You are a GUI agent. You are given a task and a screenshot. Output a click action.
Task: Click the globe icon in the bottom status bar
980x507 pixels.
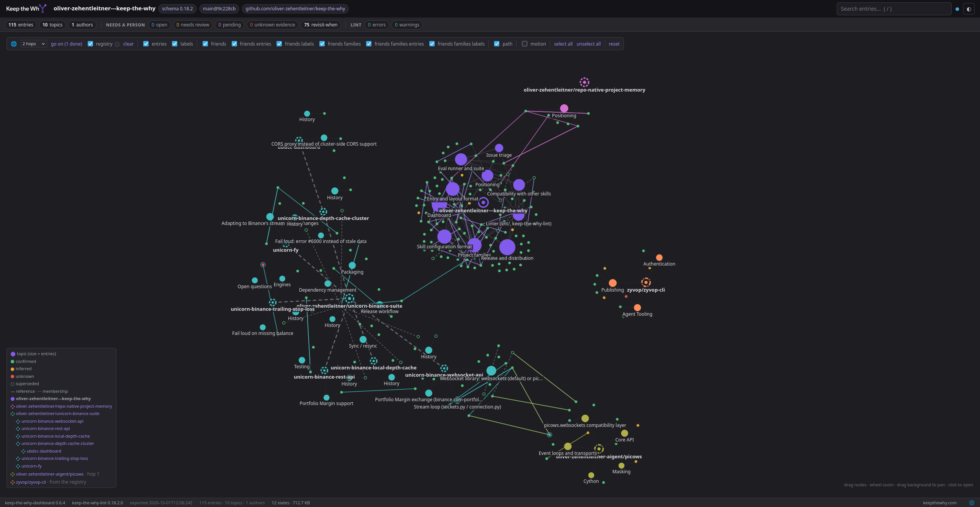[971, 503]
